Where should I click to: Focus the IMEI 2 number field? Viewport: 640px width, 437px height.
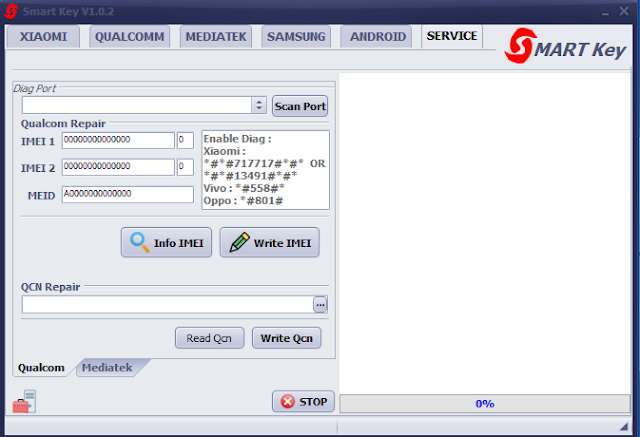click(118, 167)
